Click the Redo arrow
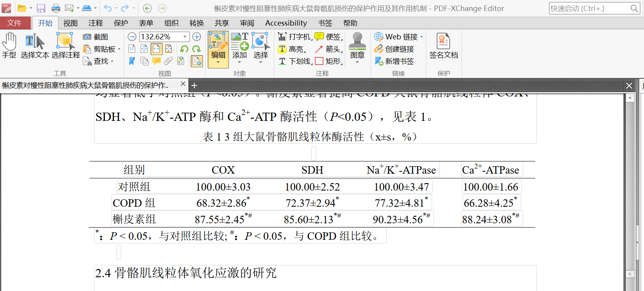 125,8
